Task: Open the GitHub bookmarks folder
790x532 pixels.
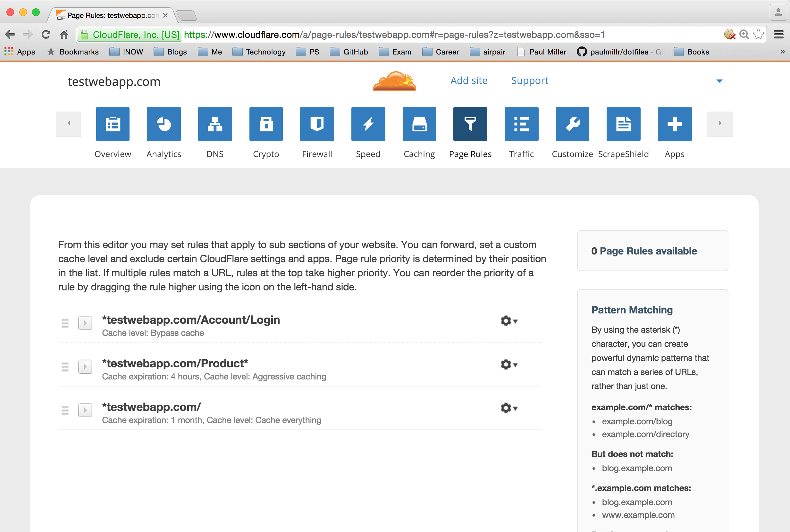Action: (x=349, y=52)
